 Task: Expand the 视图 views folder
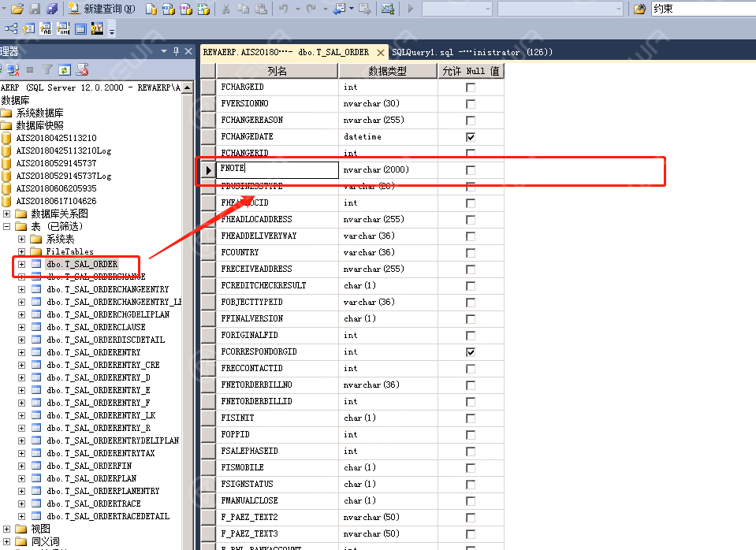pos(7,529)
